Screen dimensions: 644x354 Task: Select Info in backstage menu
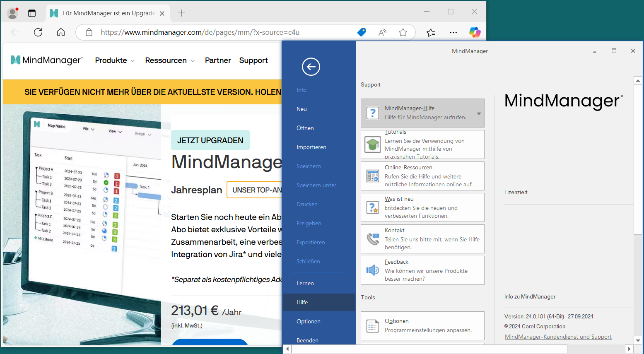[301, 90]
